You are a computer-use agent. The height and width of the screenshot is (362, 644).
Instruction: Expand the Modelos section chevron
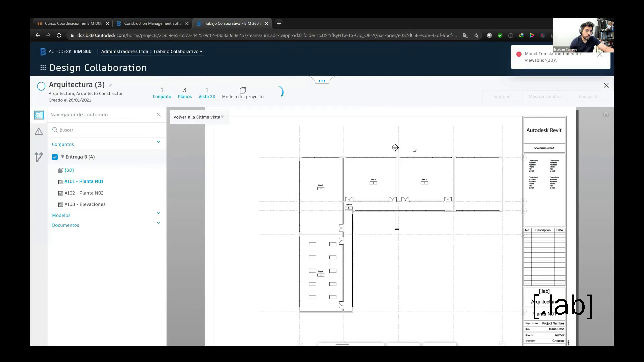(158, 213)
